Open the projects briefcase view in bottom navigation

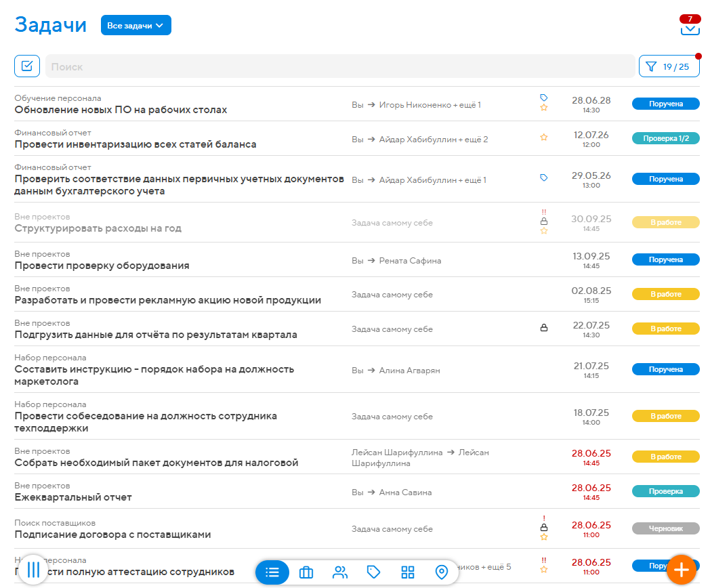306,572
